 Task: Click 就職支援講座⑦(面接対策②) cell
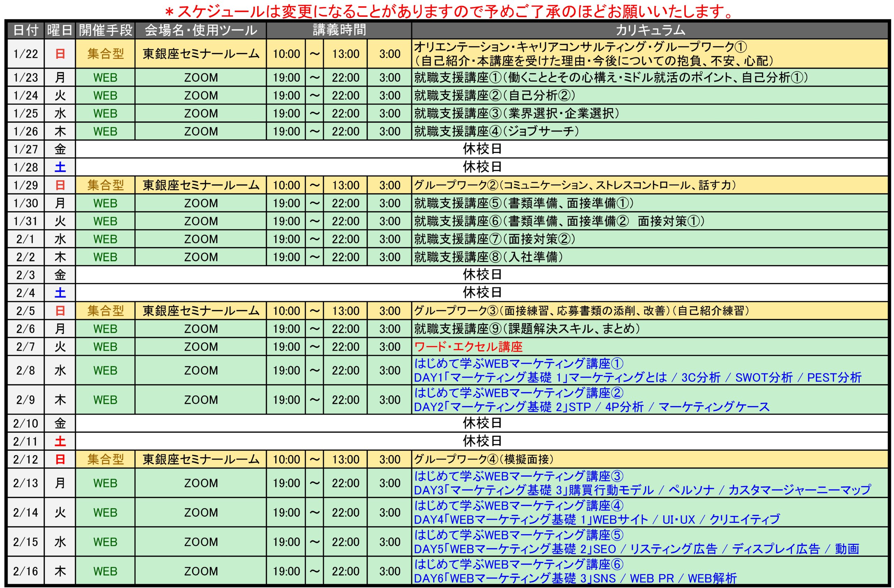[x=650, y=239]
